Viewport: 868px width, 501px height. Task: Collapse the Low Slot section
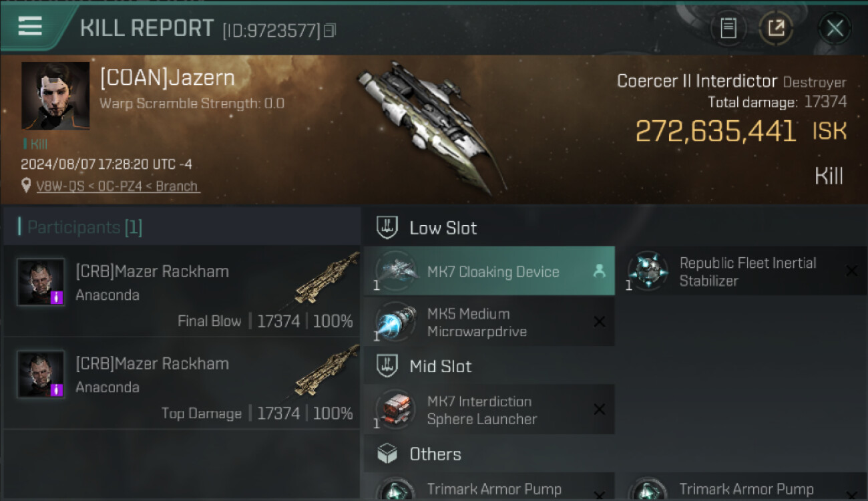click(x=443, y=228)
